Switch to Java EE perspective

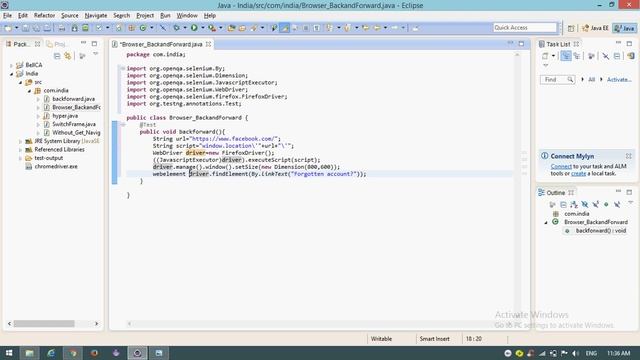tap(595, 28)
